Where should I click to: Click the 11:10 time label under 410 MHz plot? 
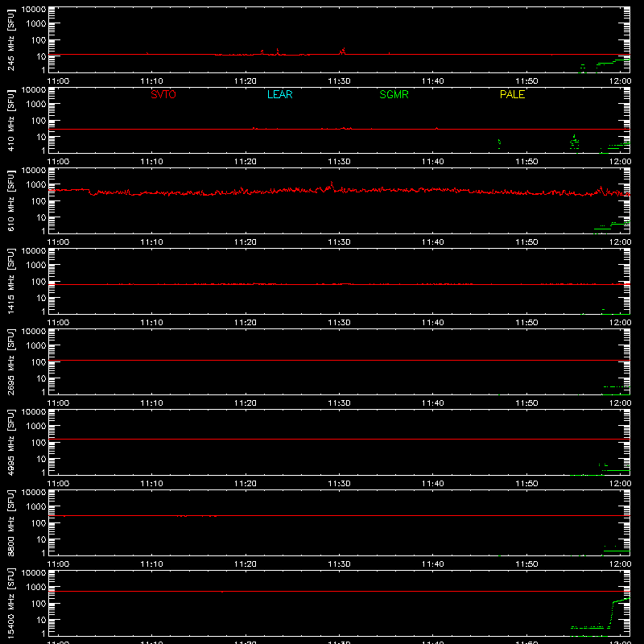(x=151, y=162)
